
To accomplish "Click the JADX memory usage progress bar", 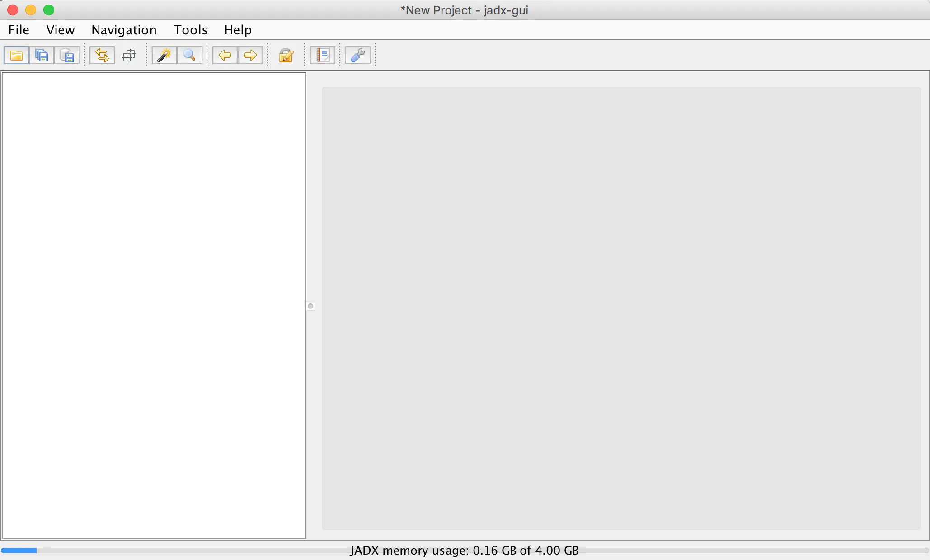I will coord(465,551).
